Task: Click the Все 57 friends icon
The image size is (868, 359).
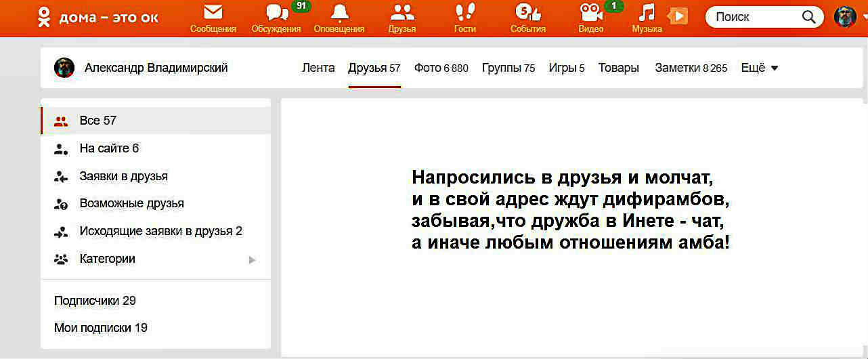Action: click(x=61, y=121)
